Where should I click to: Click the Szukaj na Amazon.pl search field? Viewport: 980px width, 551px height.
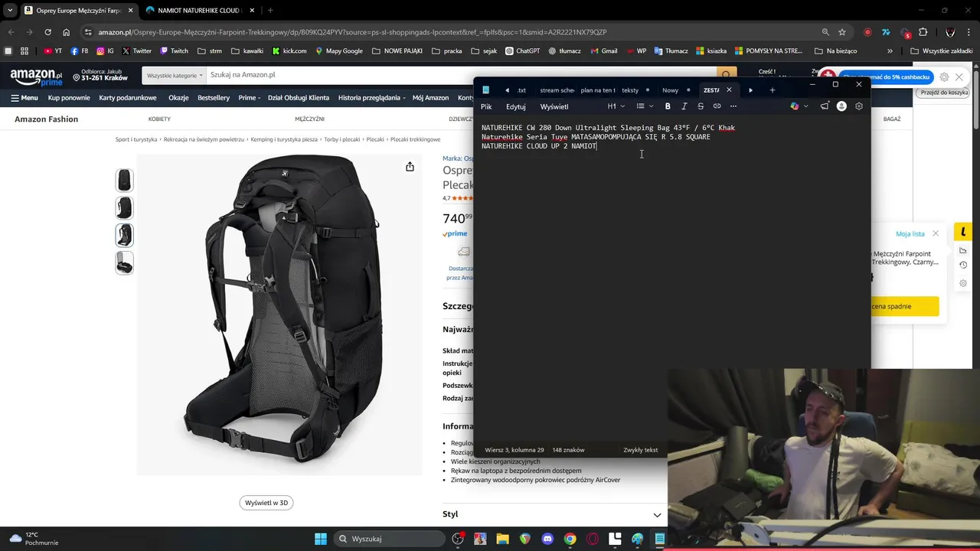click(x=459, y=75)
